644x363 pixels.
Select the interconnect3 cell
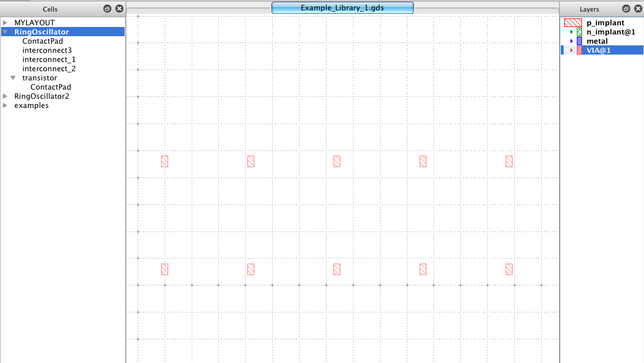[47, 50]
